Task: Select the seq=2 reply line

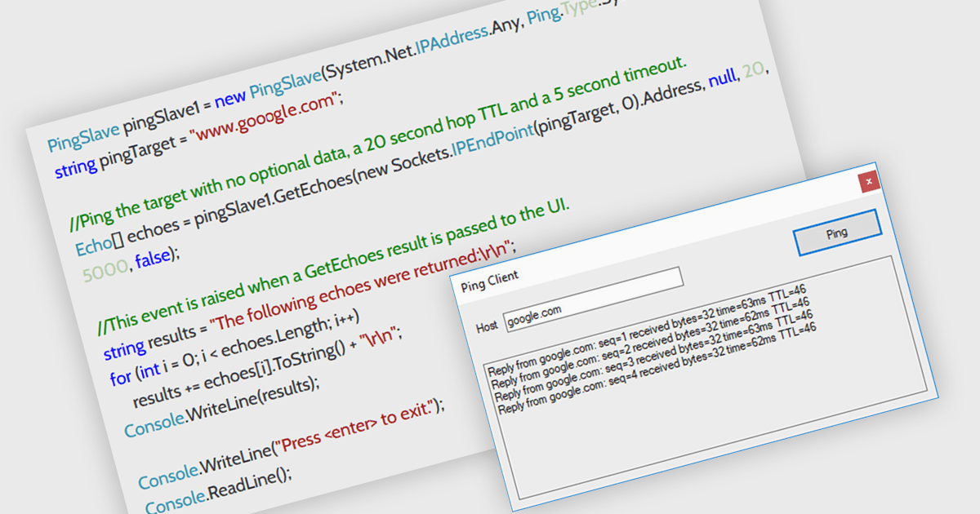Action: point(650,354)
